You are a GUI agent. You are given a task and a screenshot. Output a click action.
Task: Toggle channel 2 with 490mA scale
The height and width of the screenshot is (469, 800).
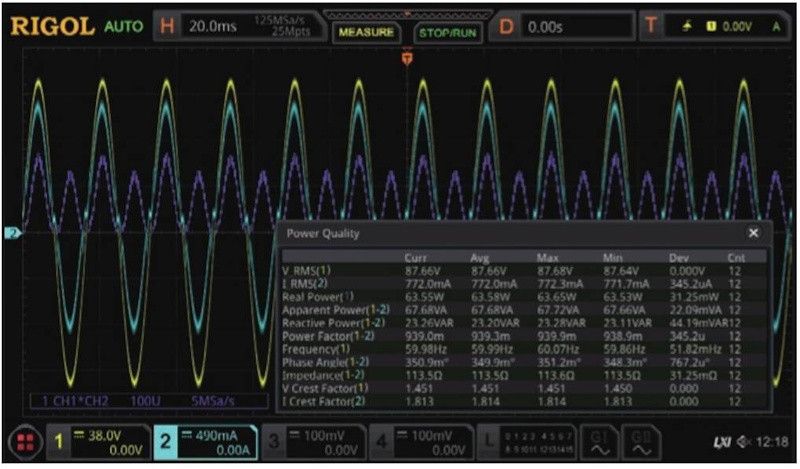[x=203, y=441]
